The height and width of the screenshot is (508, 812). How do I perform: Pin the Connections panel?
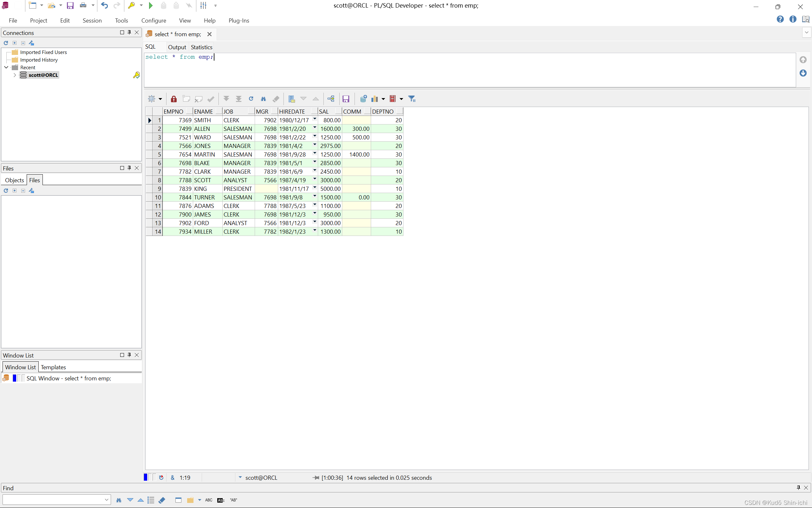click(x=129, y=32)
